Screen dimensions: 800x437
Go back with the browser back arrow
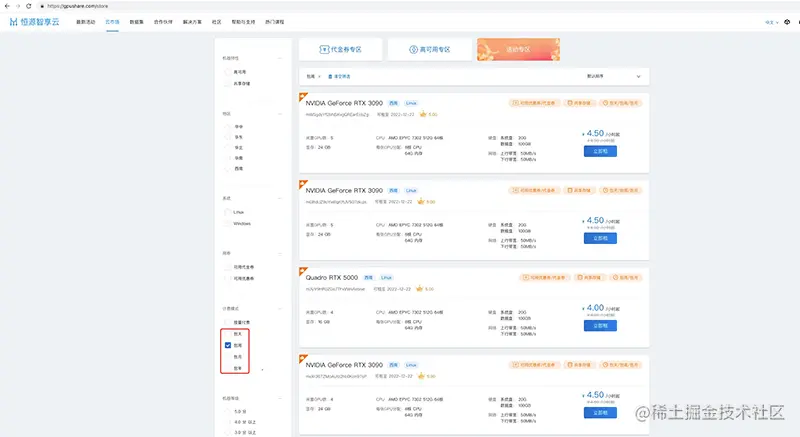[x=7, y=6]
